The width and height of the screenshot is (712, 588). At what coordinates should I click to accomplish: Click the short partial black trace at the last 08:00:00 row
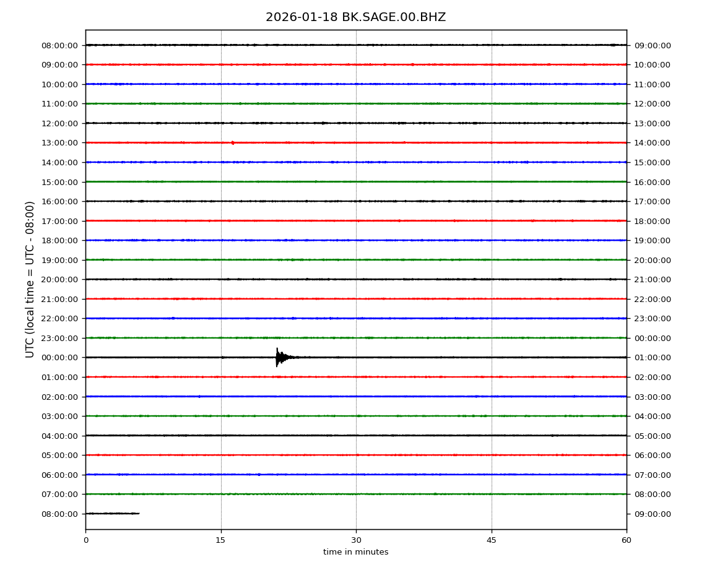(112, 513)
